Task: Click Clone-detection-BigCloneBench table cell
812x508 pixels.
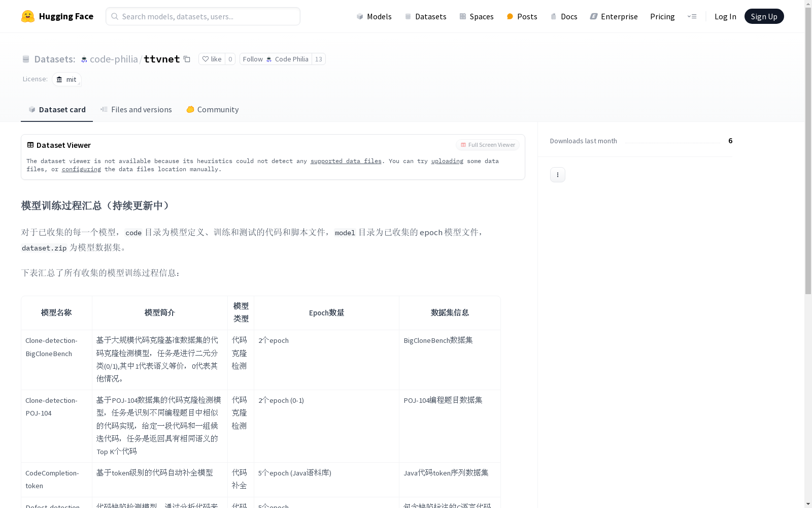Action: point(56,360)
